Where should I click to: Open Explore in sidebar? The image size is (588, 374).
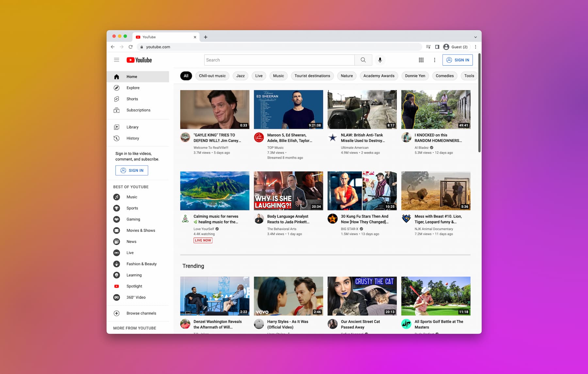click(138, 88)
